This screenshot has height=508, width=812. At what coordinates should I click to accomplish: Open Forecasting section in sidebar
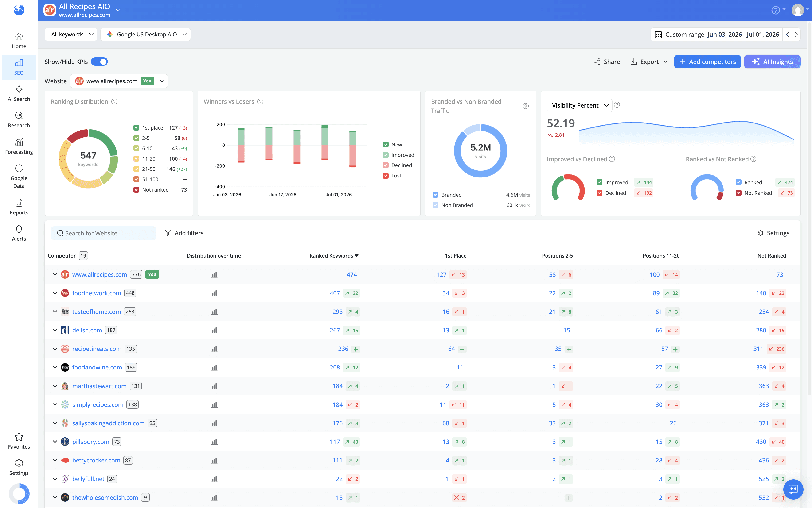pos(19,146)
